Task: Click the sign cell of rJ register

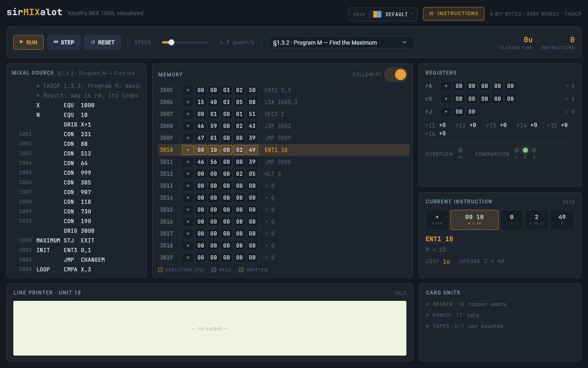Action: click(446, 112)
